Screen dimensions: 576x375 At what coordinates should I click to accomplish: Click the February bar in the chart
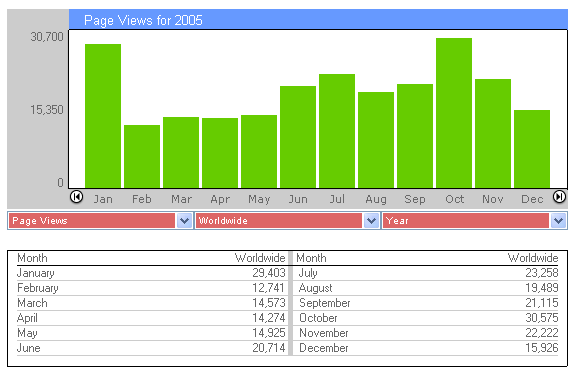[x=142, y=156]
